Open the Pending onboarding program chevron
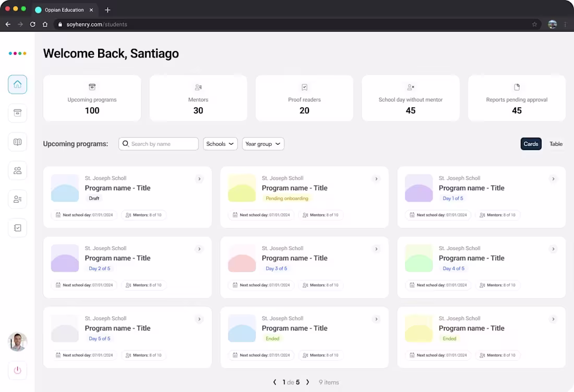 coord(376,179)
